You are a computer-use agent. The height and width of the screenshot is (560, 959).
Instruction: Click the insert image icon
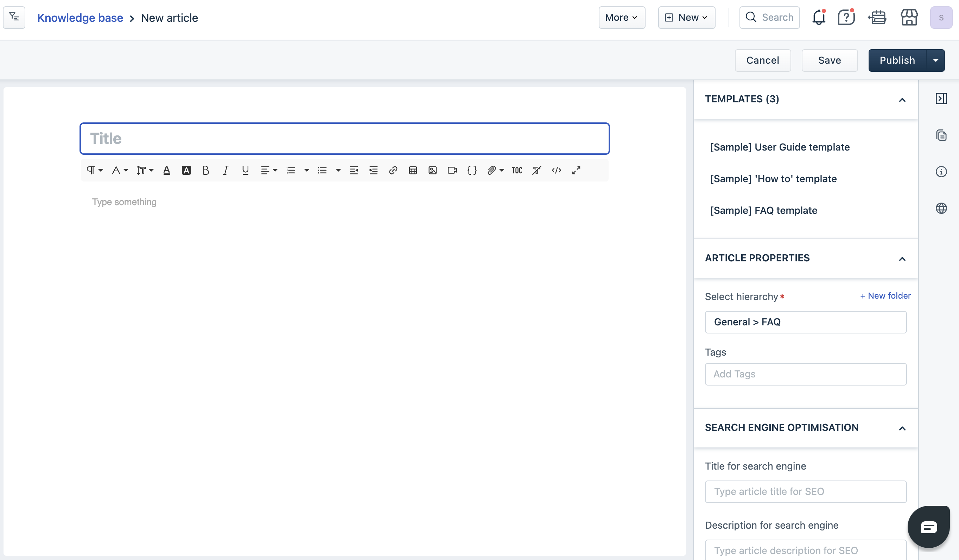click(x=432, y=170)
